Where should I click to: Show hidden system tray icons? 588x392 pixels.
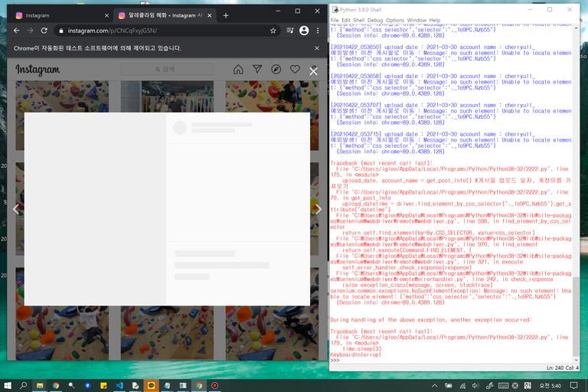(x=435, y=385)
